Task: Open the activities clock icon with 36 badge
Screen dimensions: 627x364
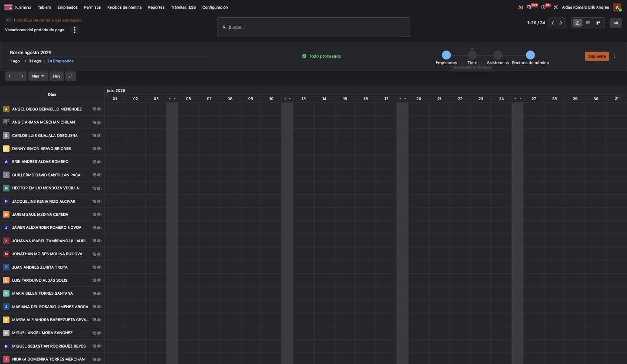Action: tap(543, 7)
